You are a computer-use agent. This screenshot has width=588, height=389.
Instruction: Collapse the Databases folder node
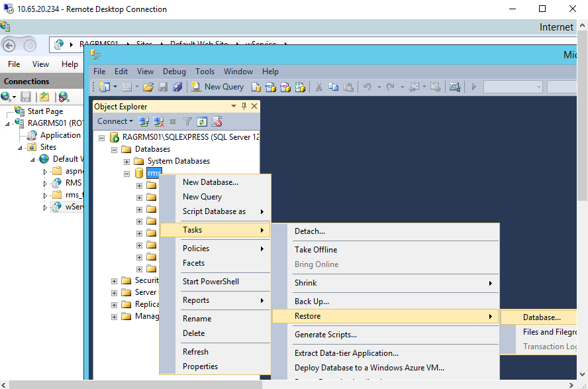pos(114,150)
